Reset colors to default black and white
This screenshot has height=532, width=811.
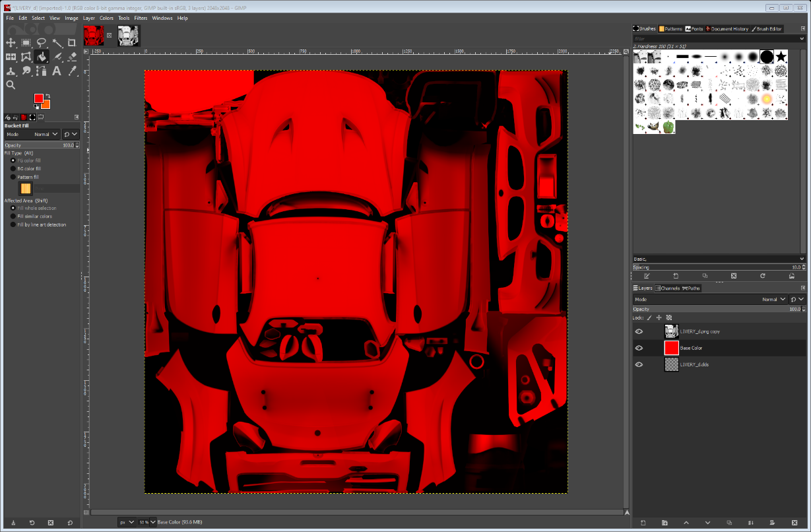click(x=36, y=106)
